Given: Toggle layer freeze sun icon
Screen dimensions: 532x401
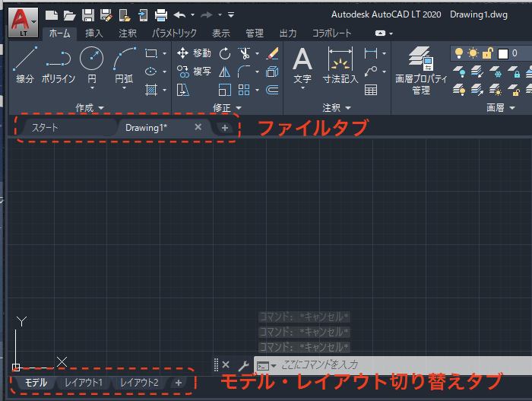Looking at the screenshot, I should pyautogui.click(x=473, y=53).
